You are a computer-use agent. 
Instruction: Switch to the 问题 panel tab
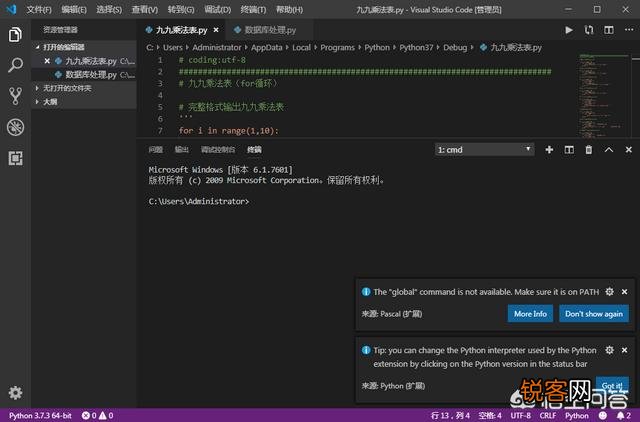[156, 150]
